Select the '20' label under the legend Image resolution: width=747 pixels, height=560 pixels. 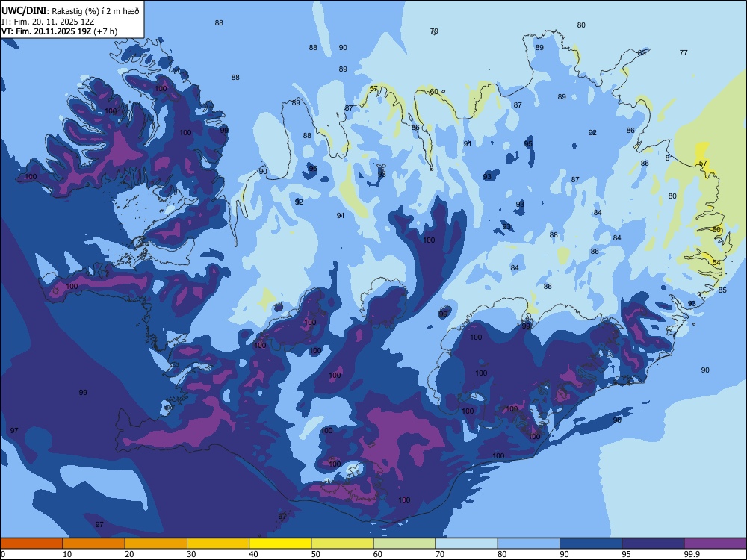(x=129, y=554)
